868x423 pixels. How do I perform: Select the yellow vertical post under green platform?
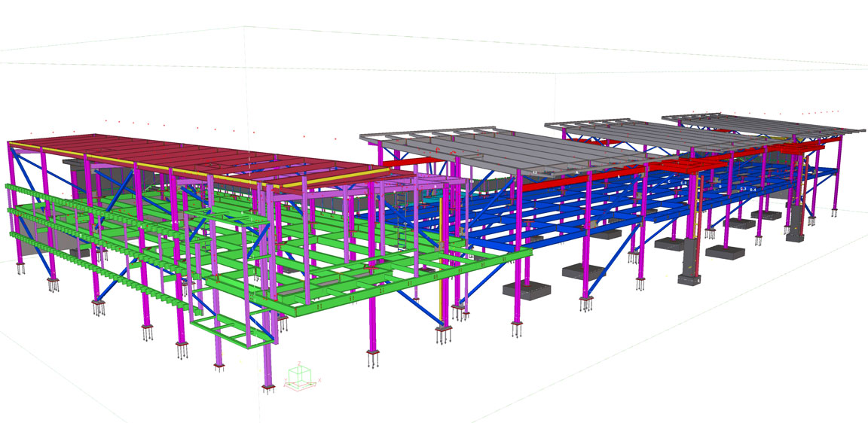point(440,303)
